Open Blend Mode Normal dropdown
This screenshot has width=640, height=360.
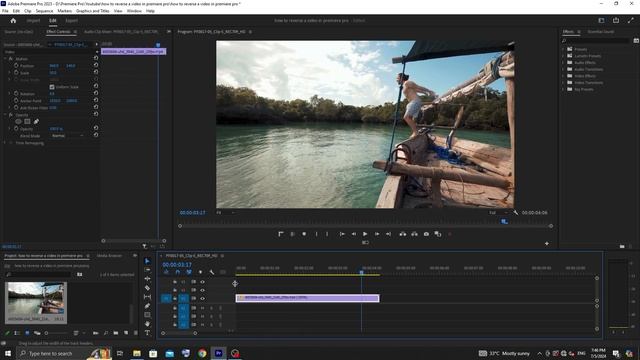[x=67, y=136]
